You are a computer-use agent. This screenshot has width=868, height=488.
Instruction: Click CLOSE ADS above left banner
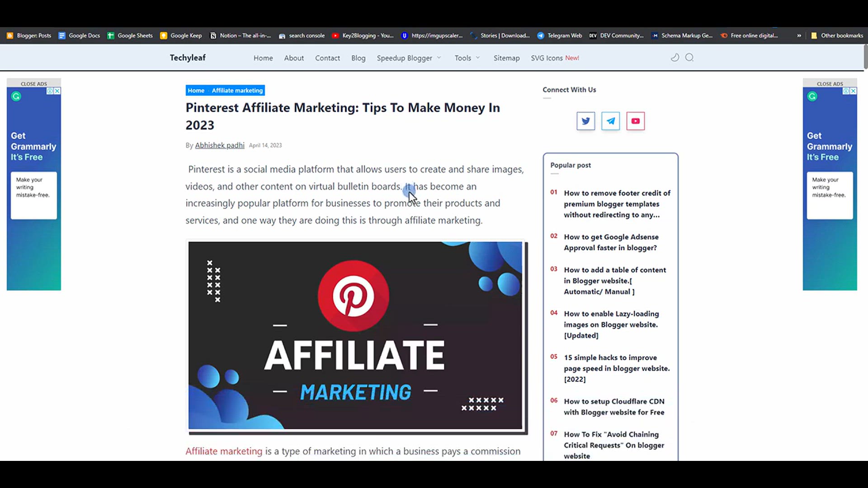tap(34, 84)
